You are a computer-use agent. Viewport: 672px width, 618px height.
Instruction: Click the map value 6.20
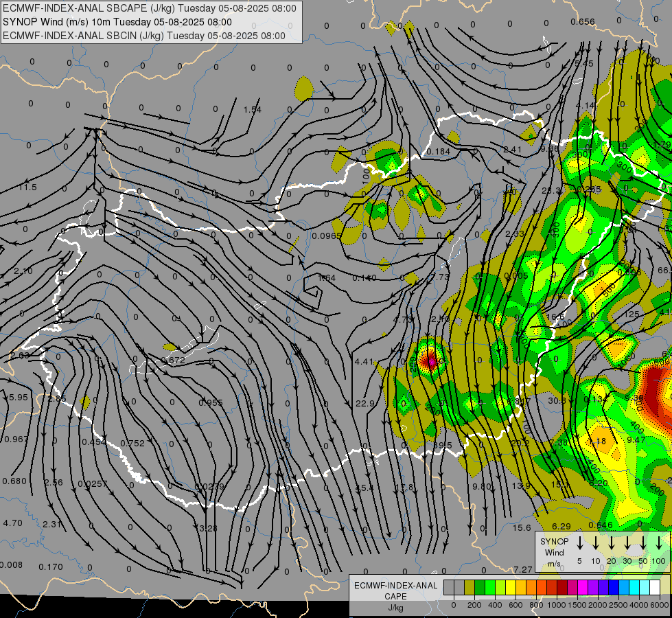point(599,483)
